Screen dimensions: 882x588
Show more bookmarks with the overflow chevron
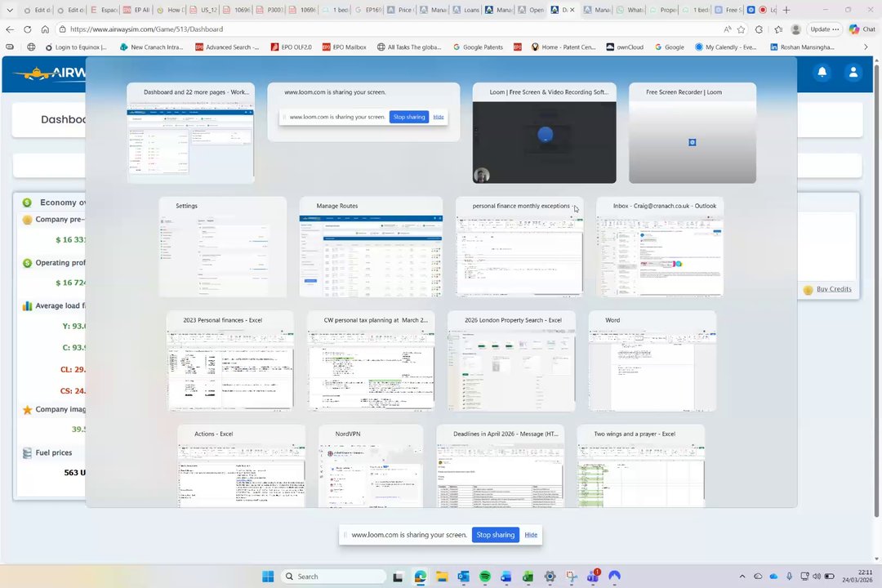pos(866,47)
